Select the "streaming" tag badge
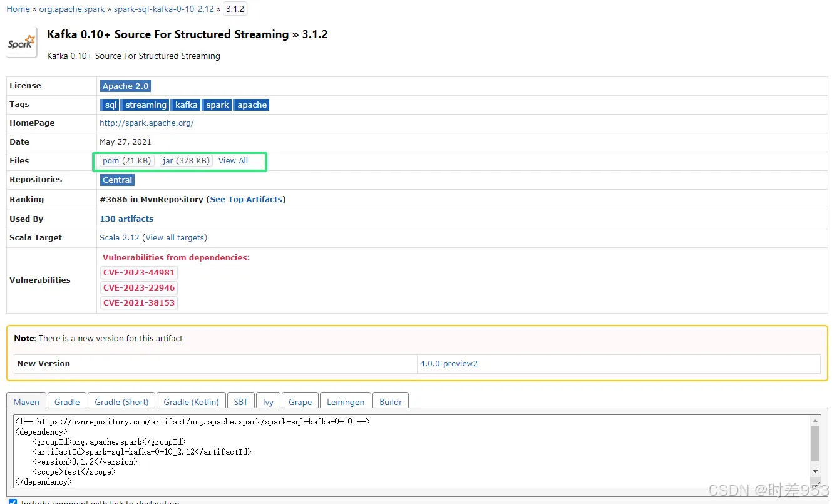This screenshot has width=832, height=504. tap(145, 105)
